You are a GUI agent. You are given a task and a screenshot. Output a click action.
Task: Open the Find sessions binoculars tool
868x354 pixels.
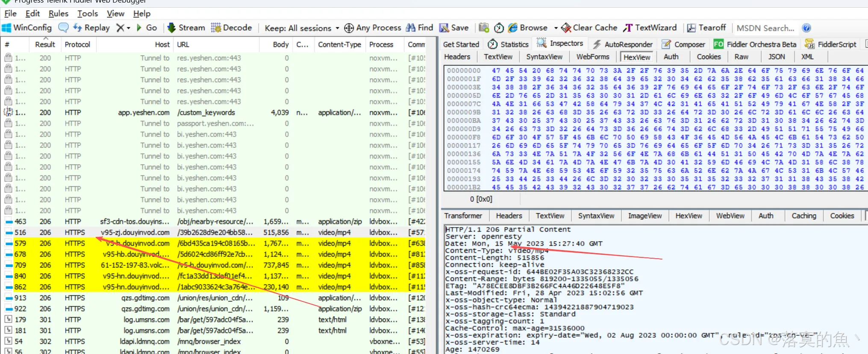coord(419,28)
